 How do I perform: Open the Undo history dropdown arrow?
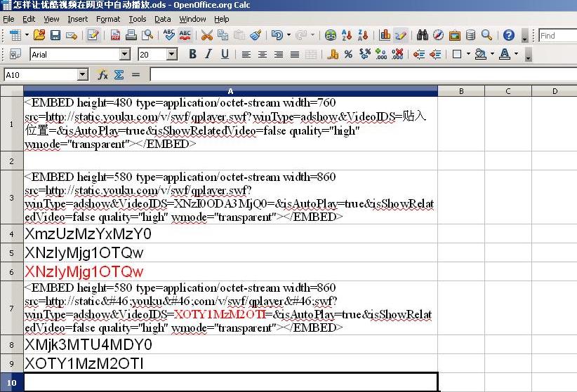pos(289,35)
